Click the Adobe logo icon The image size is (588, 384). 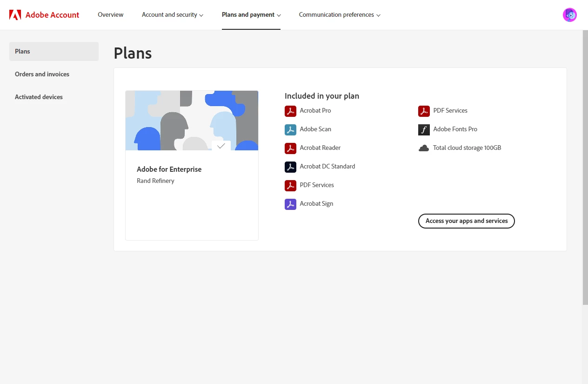(15, 15)
